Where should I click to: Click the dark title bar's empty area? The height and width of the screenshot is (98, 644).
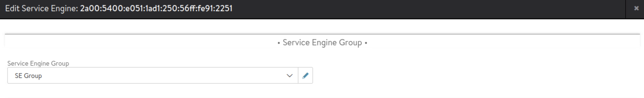(x=425, y=9)
